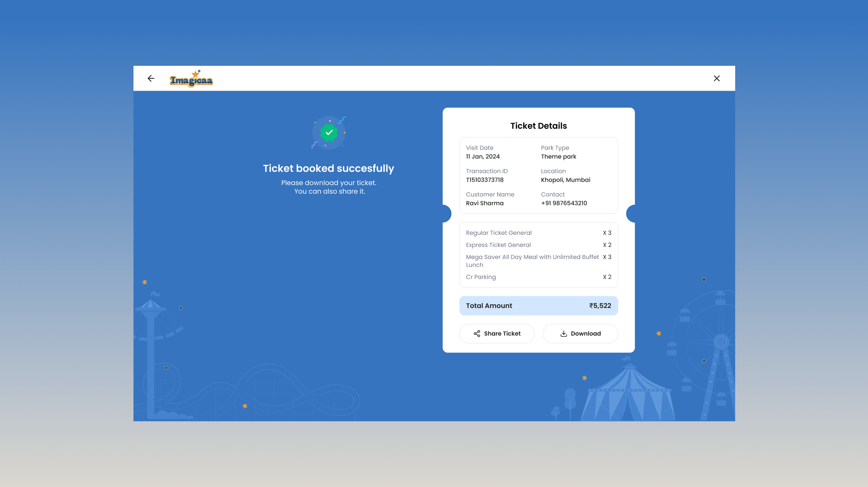Click the Transaction ID T15103373718
The width and height of the screenshot is (868, 487).
coord(485,180)
